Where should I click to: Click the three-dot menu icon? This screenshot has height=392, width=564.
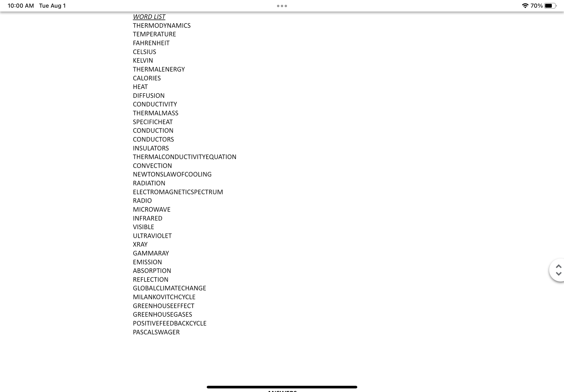[x=282, y=5]
